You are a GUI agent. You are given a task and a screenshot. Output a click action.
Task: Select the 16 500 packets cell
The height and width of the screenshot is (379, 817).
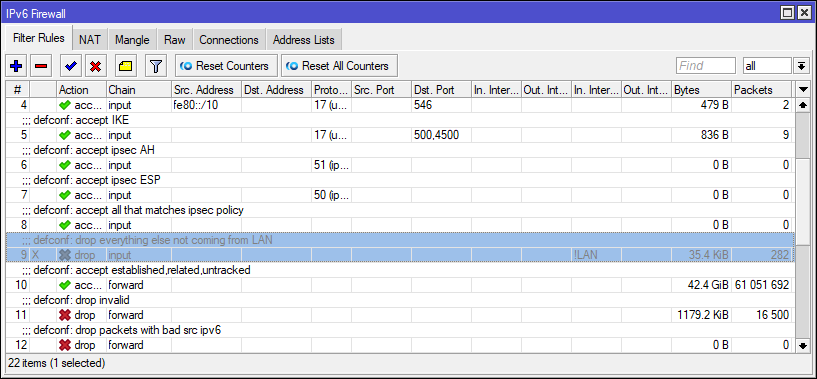click(x=761, y=315)
